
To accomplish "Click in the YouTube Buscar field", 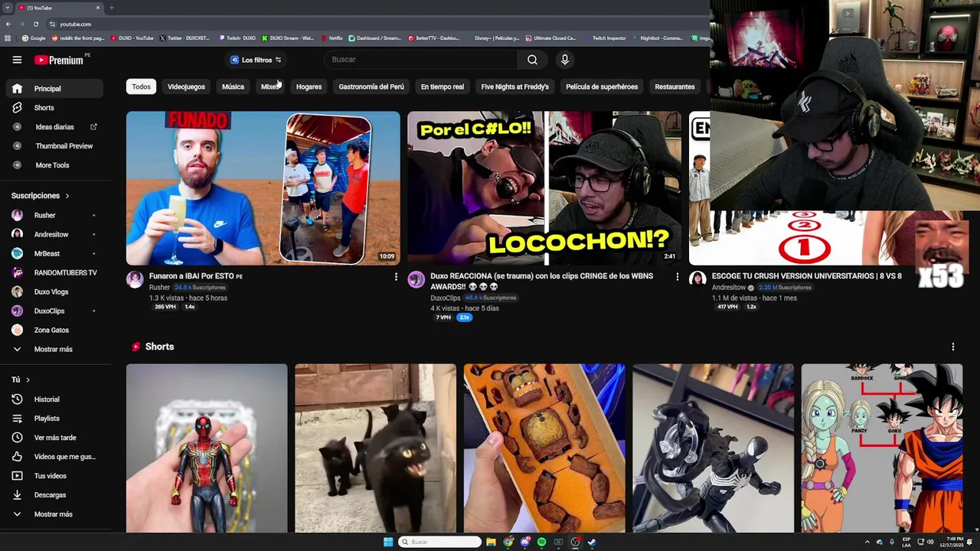I will click(420, 60).
